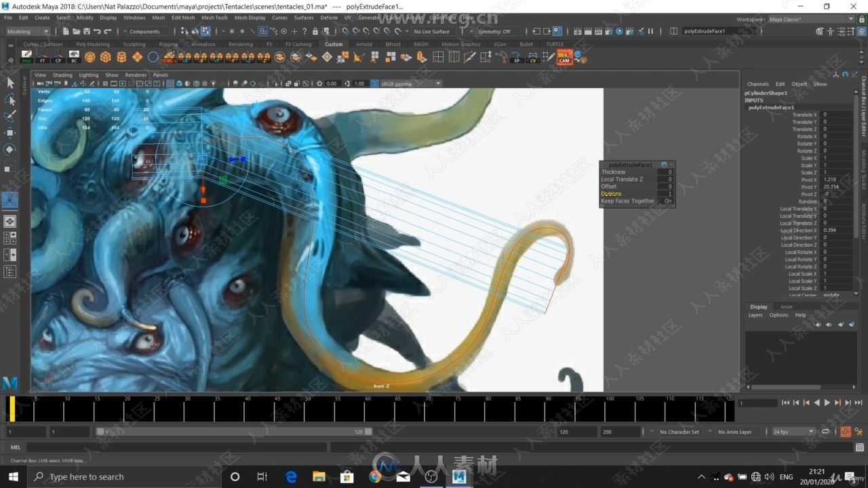Select the Move tool in toolbox
The height and width of the screenshot is (488, 868).
coord(10,134)
